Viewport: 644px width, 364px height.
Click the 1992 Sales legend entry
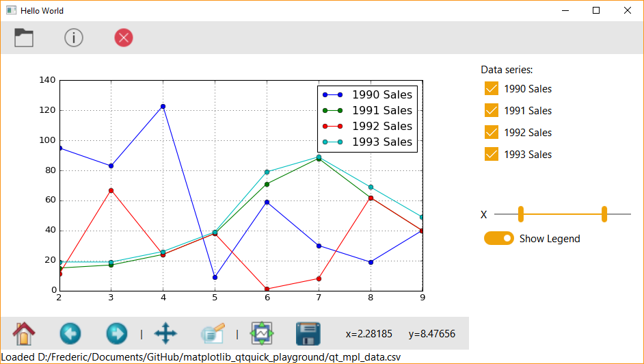[368, 126]
